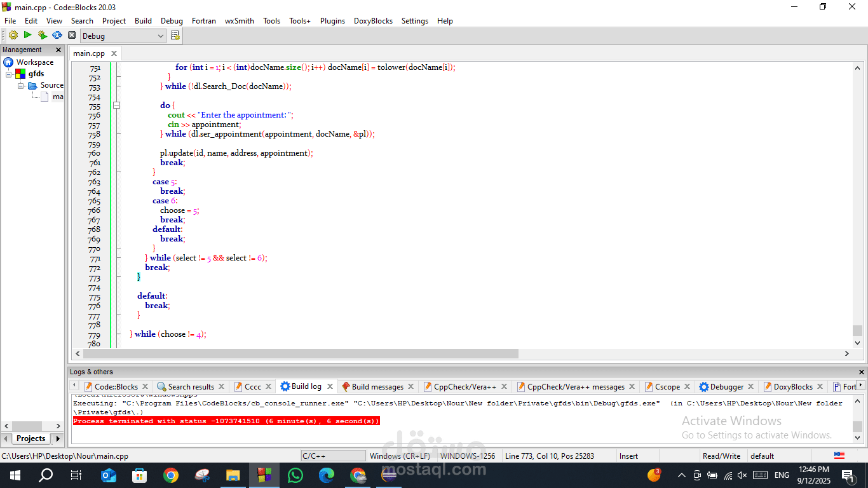The image size is (868, 488).
Task: Close the Logs & others panel
Action: click(861, 372)
